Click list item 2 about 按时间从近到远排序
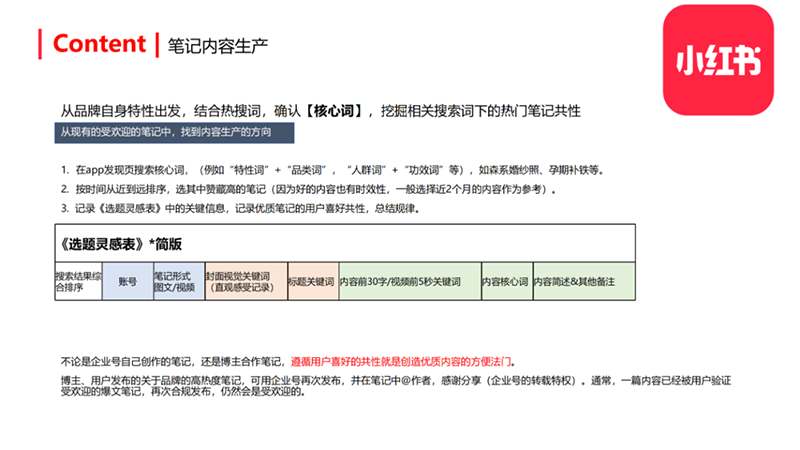The height and width of the screenshot is (450, 800). pyautogui.click(x=309, y=189)
